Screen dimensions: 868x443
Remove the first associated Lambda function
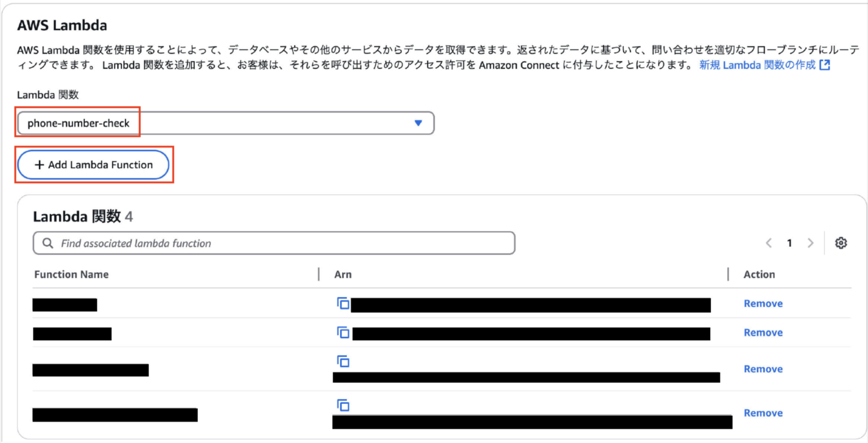(762, 303)
